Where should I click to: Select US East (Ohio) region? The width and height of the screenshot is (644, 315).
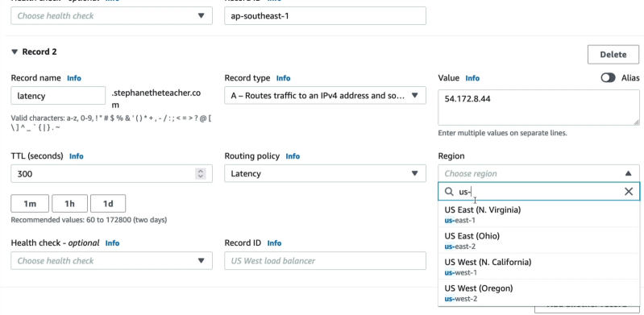point(538,241)
